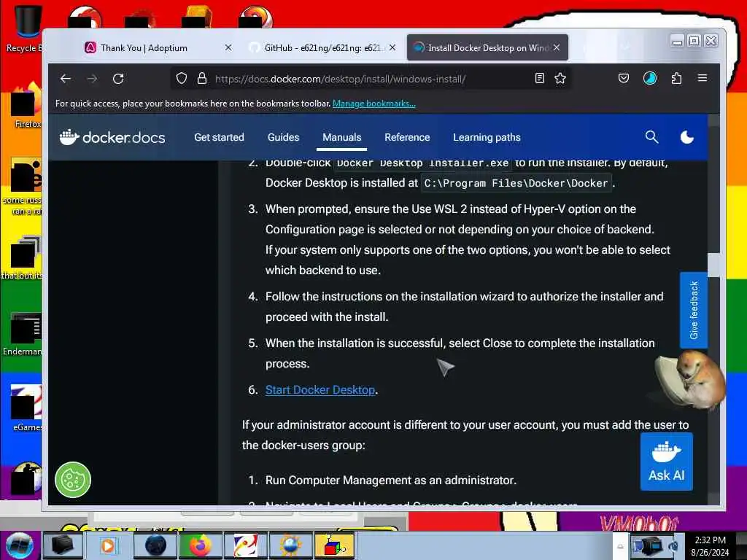Toggle reader view in the address bar

coord(539,79)
